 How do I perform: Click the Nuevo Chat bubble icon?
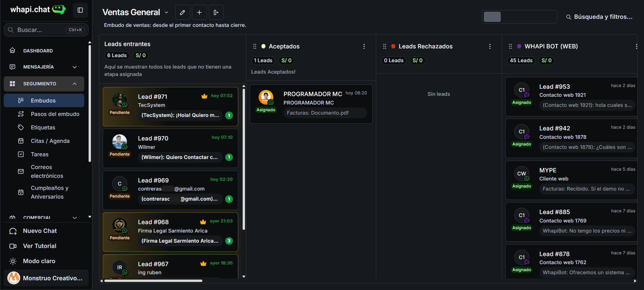click(13, 231)
